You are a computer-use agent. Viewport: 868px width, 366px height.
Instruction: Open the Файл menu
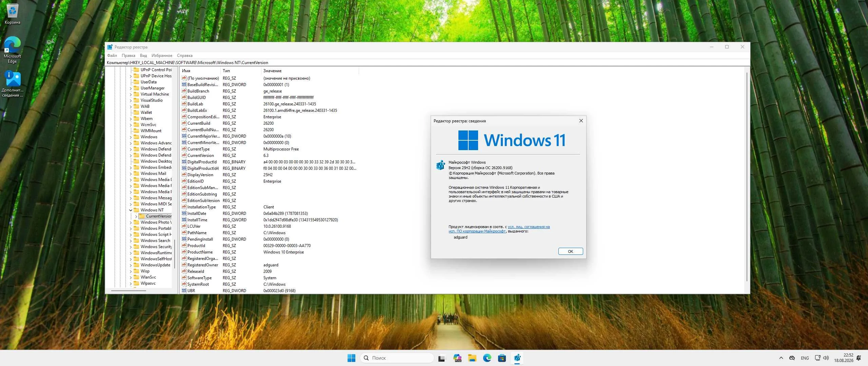tap(112, 56)
